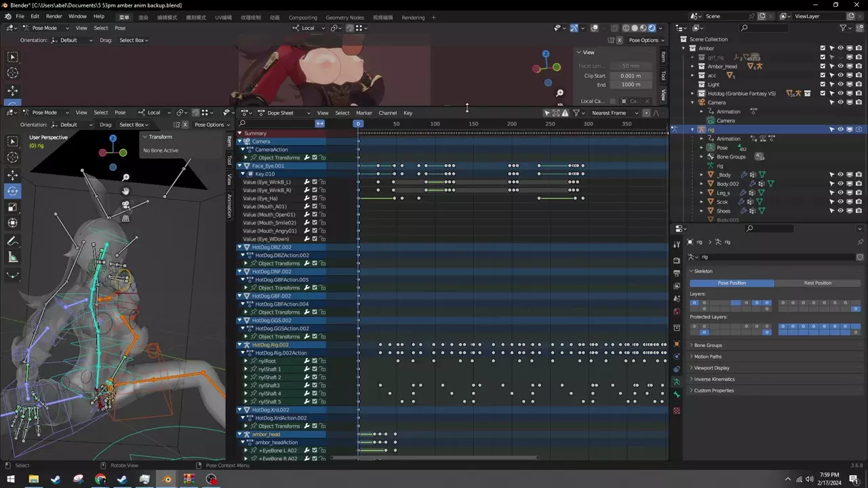
Task: Click the Rest Position button
Action: [x=817, y=283]
